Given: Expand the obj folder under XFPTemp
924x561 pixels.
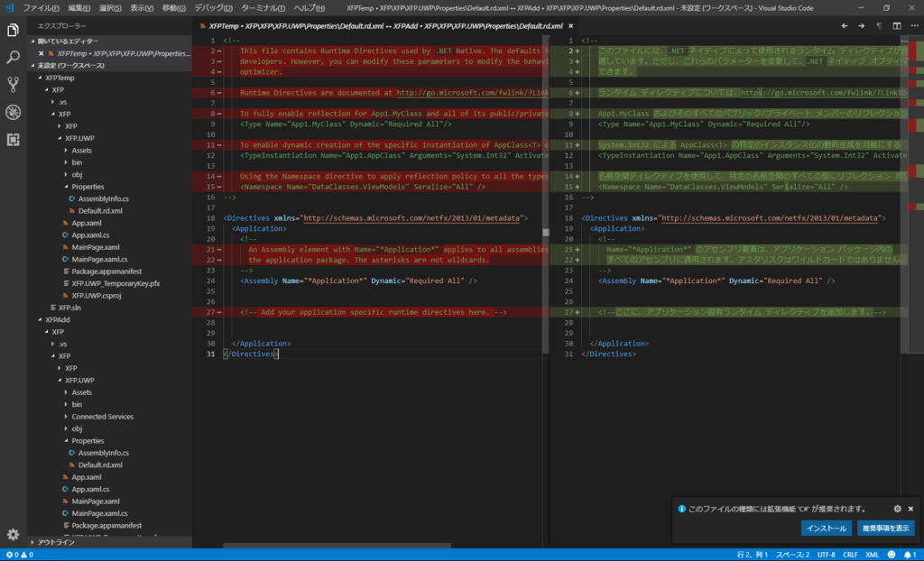Looking at the screenshot, I should point(77,174).
